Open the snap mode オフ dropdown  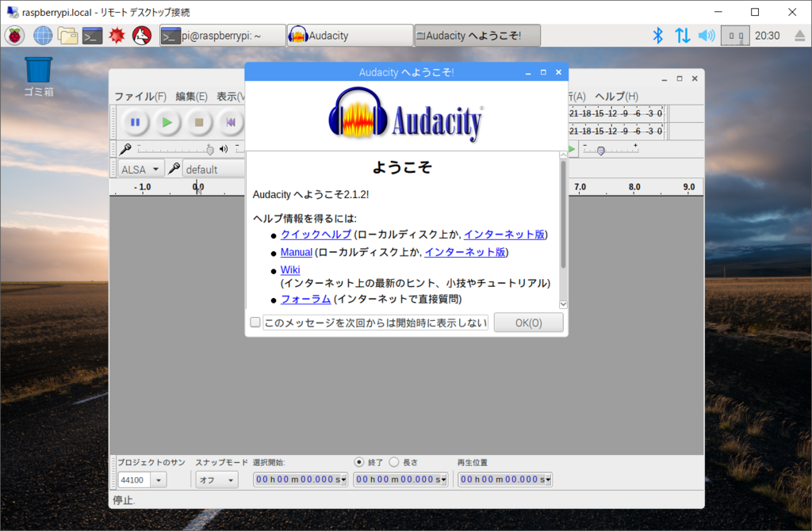[217, 479]
